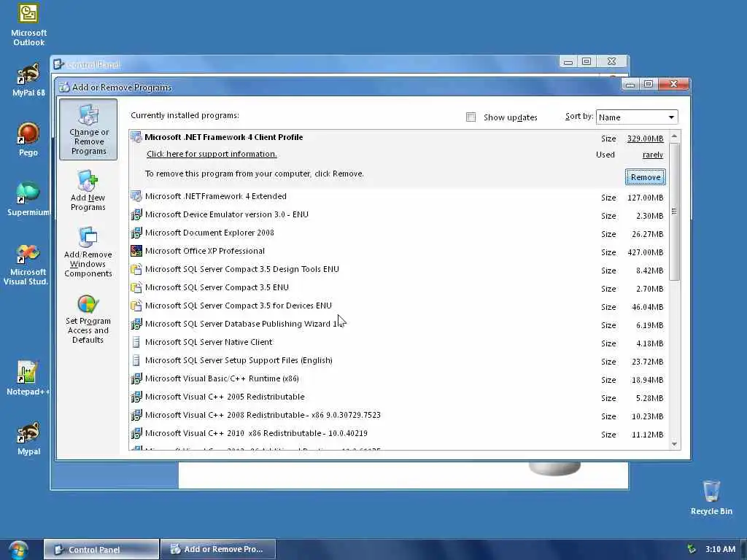Image resolution: width=747 pixels, height=560 pixels.
Task: Click Visual C++ 2010 x86 Redistributable icon
Action: point(136,433)
